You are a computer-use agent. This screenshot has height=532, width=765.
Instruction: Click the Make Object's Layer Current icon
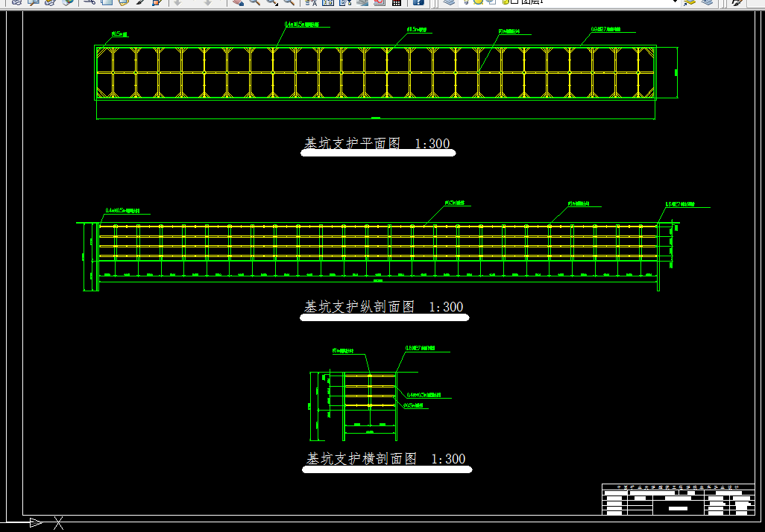click(690, 2)
